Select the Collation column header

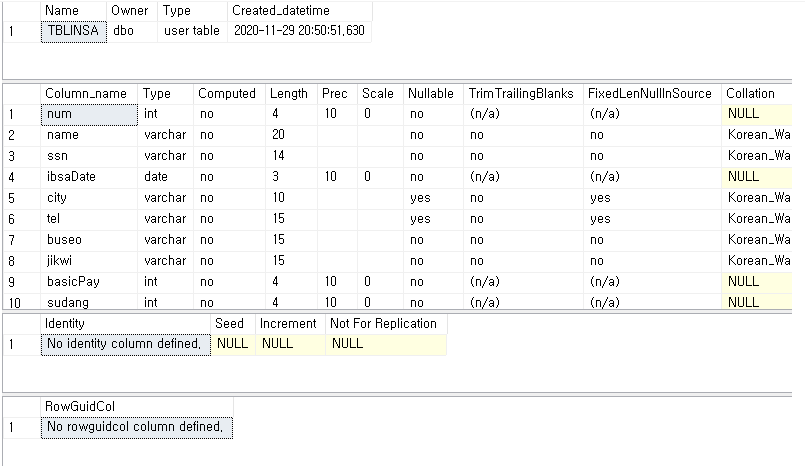click(x=757, y=94)
